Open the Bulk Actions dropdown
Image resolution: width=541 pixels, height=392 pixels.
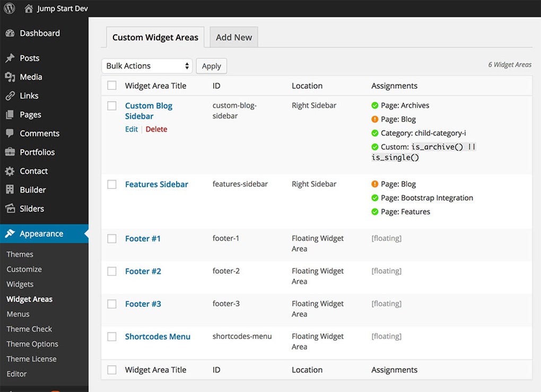(x=147, y=65)
